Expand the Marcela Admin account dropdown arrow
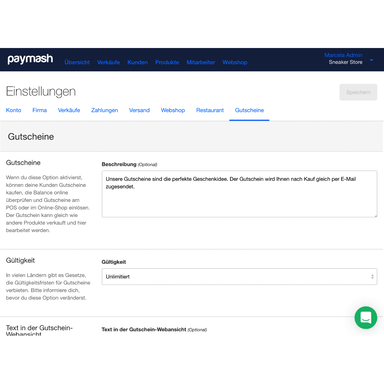This screenshot has width=384, height=384. click(371, 60)
